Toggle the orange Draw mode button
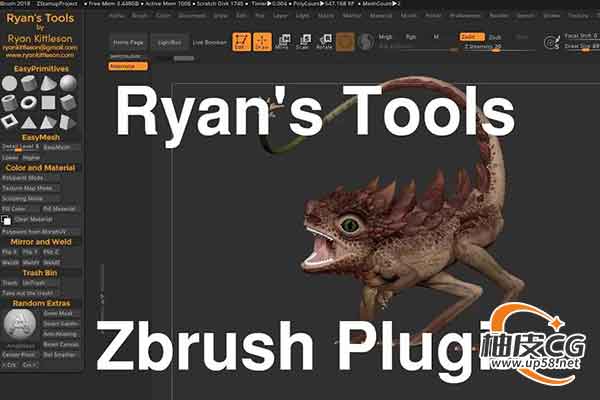This screenshot has width=600, height=400. (x=262, y=42)
